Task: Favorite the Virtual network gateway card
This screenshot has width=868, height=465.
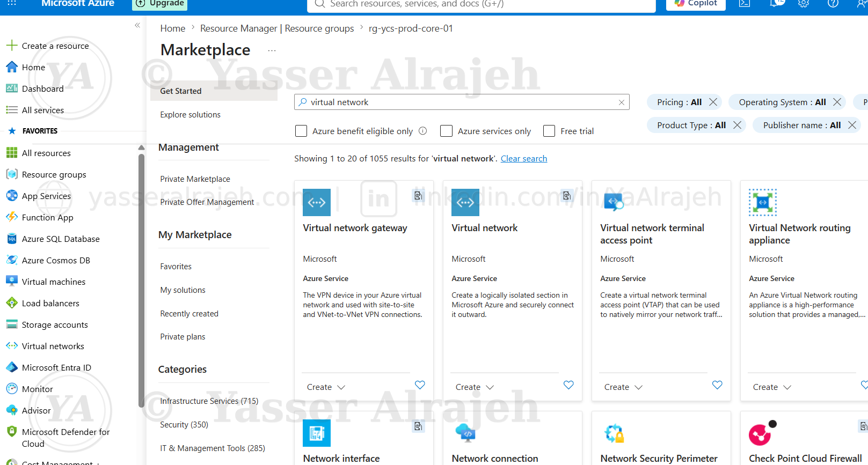Action: (x=420, y=385)
